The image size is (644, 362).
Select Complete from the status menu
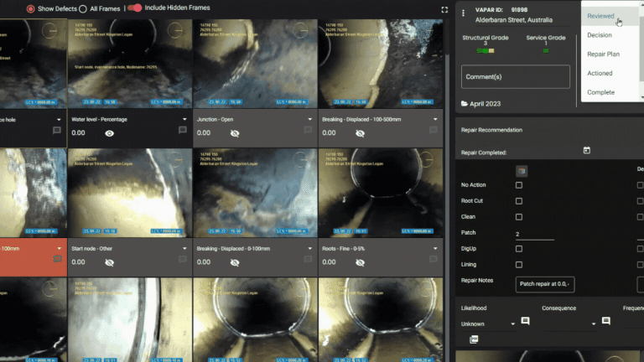(610, 92)
